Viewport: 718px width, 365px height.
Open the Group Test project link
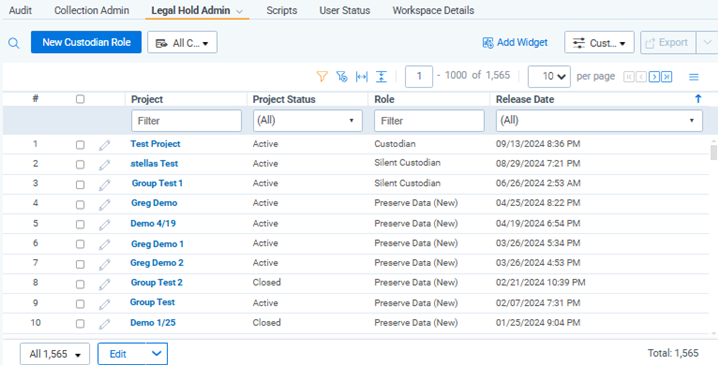pyautogui.click(x=152, y=302)
